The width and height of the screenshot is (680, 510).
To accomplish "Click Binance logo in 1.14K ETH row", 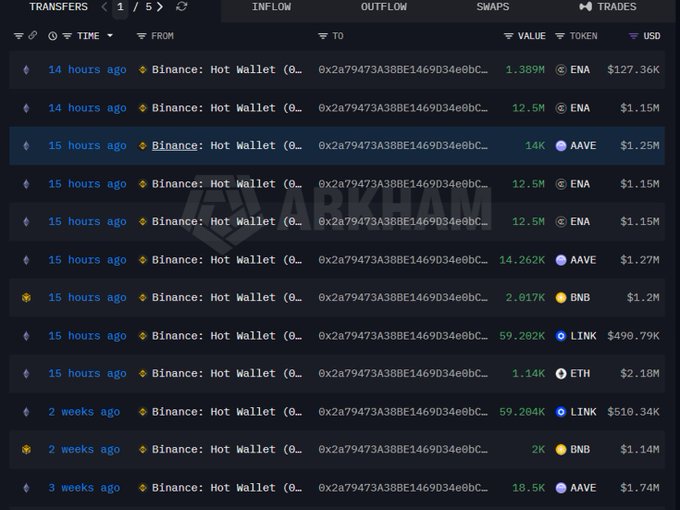I will [x=142, y=374].
